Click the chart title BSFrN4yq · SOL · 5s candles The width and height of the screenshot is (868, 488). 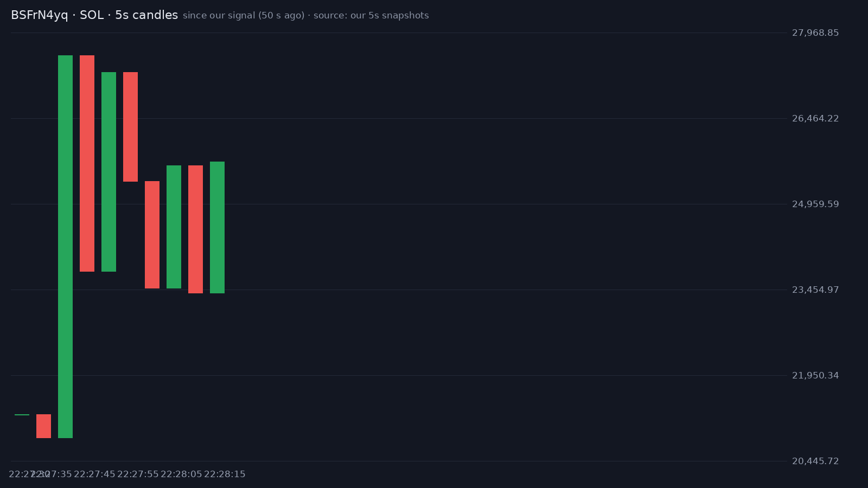click(x=94, y=15)
